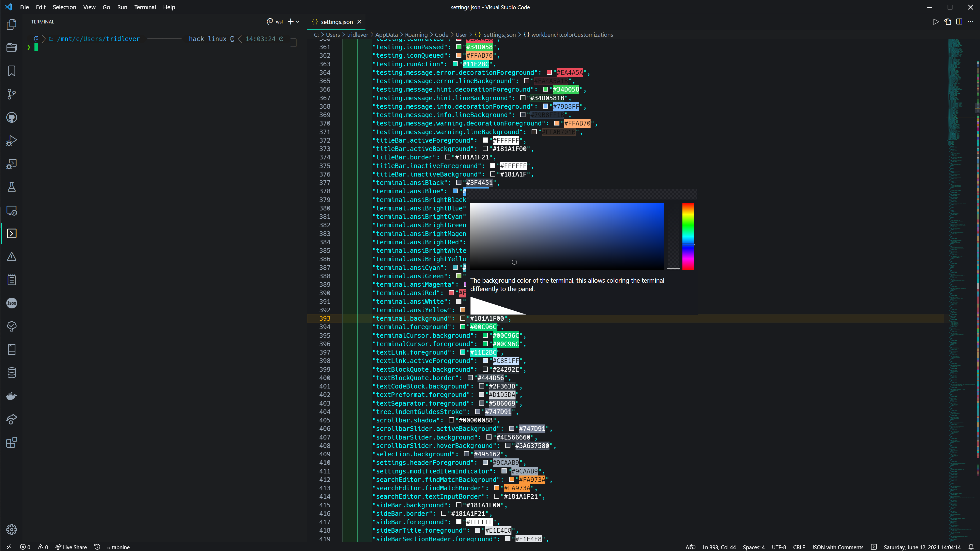Open the Source Control view
Screen dimensions: 980x551
coord(11,94)
